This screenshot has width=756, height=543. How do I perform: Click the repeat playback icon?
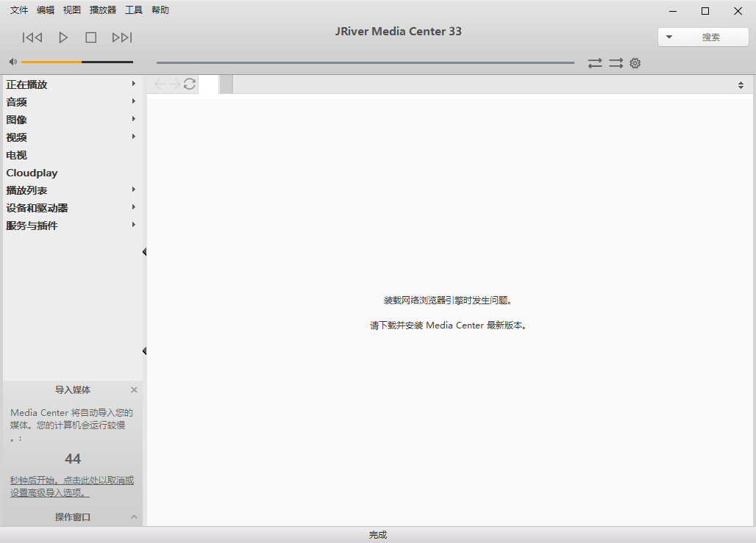pos(616,63)
